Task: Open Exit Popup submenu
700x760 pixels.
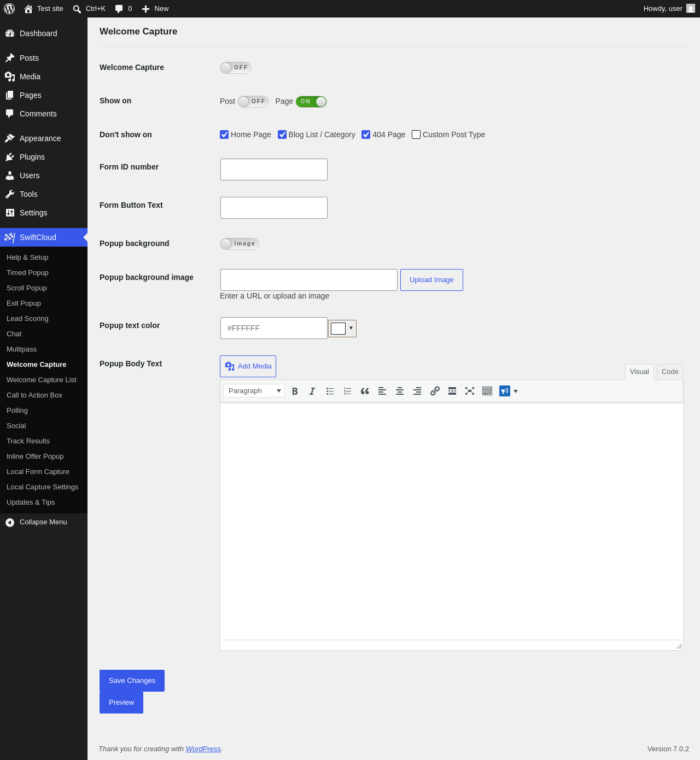Action: (44, 303)
